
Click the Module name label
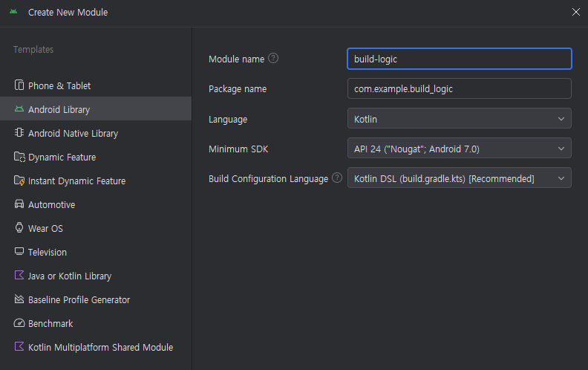point(237,59)
